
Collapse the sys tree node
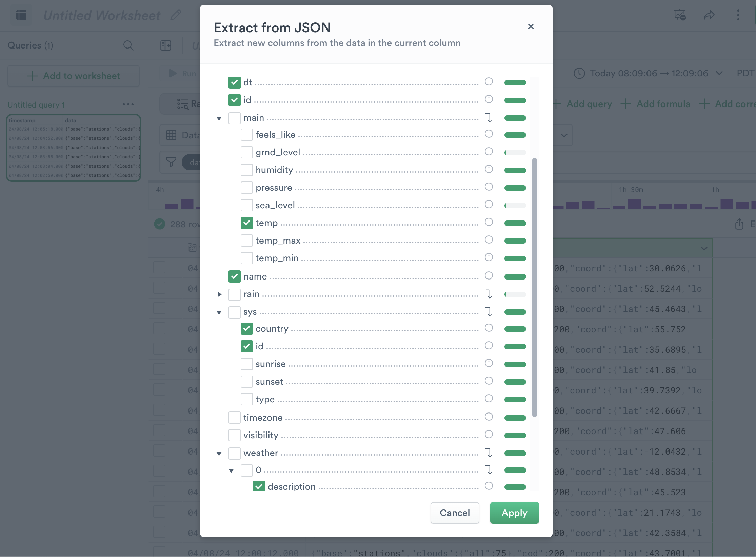click(x=219, y=312)
